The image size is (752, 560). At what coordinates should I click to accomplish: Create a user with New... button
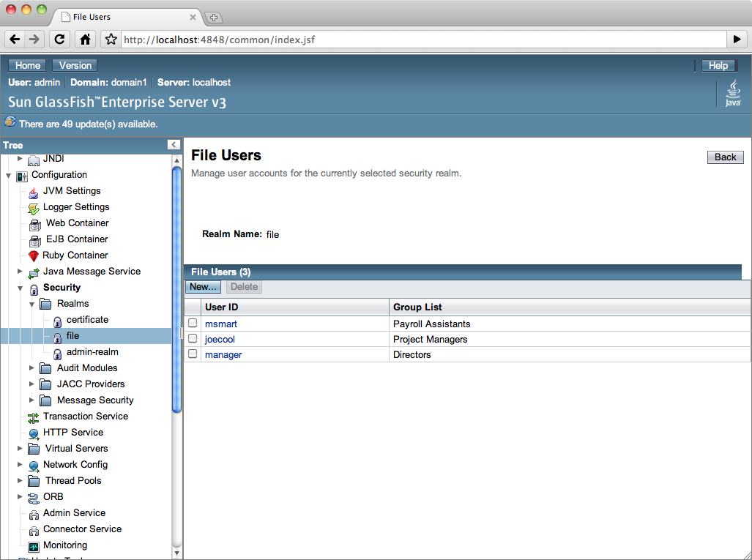(x=204, y=287)
